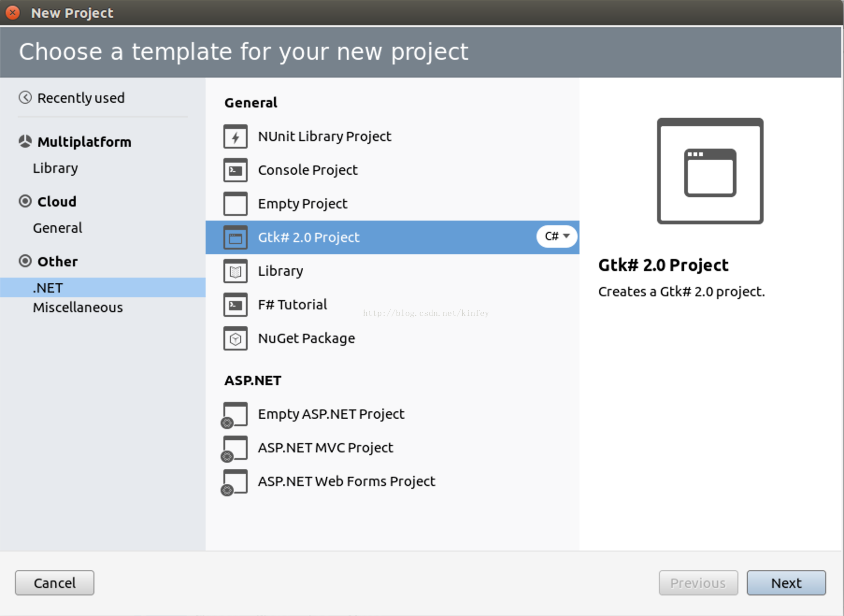
Task: Click the Multiplatform category icon
Action: coord(25,142)
